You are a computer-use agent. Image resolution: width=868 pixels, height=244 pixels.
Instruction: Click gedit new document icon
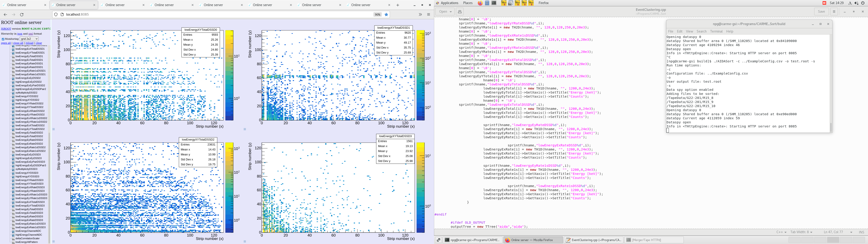click(x=460, y=12)
